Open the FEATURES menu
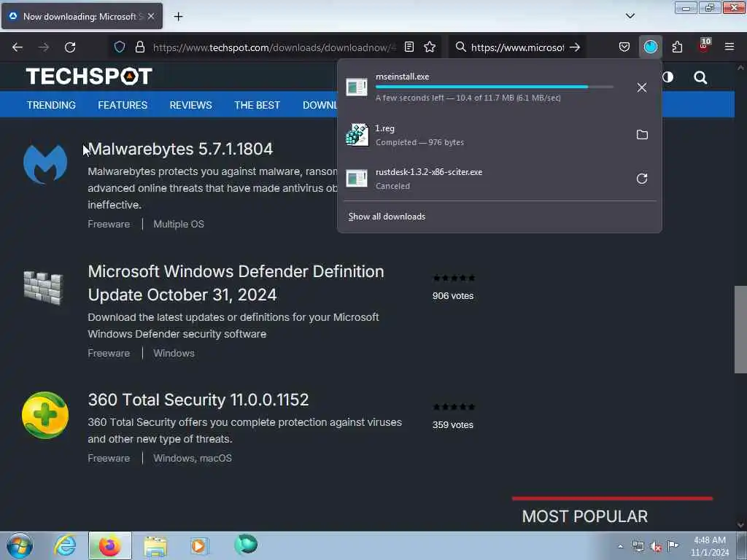Viewport: 747px width, 560px height. pyautogui.click(x=123, y=105)
